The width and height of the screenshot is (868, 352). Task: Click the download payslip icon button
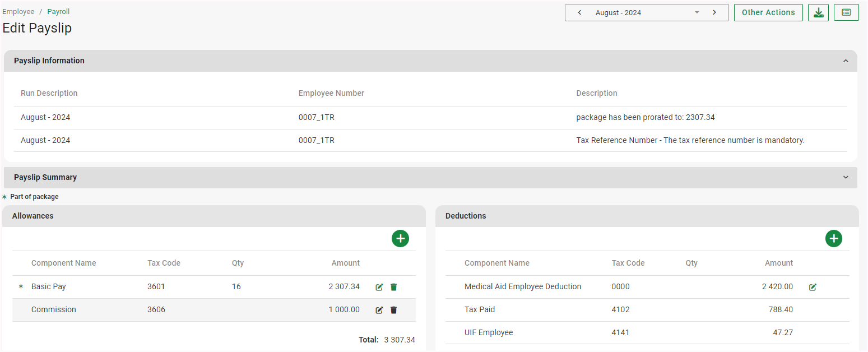pos(818,12)
